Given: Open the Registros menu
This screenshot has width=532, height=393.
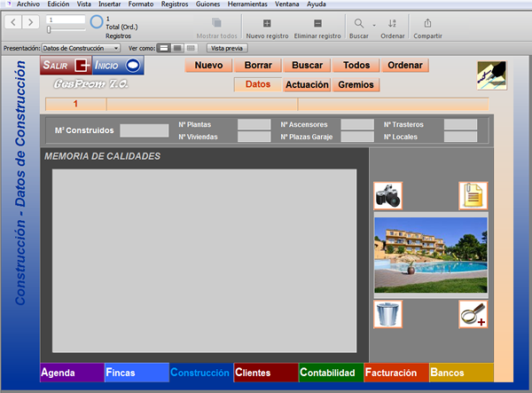Looking at the screenshot, I should pyautogui.click(x=175, y=4).
